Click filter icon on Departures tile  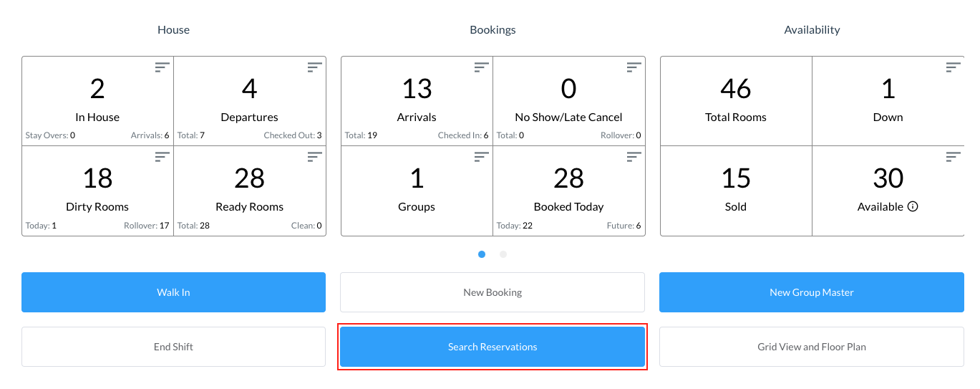click(x=315, y=67)
